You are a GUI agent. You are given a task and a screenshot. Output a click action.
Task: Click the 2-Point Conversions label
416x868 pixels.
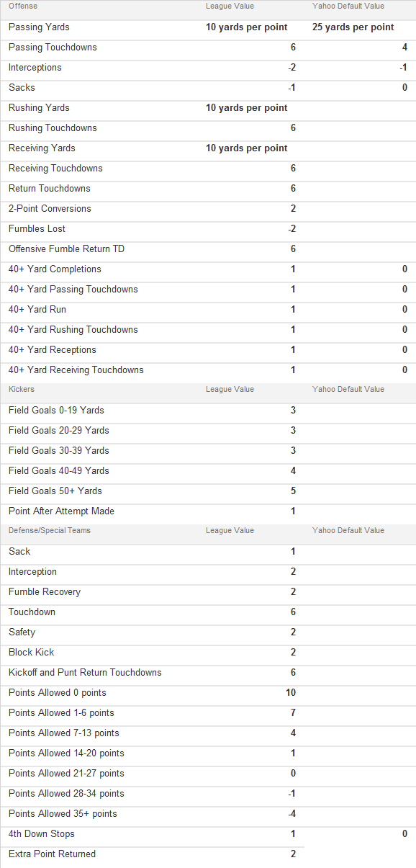[x=50, y=209]
